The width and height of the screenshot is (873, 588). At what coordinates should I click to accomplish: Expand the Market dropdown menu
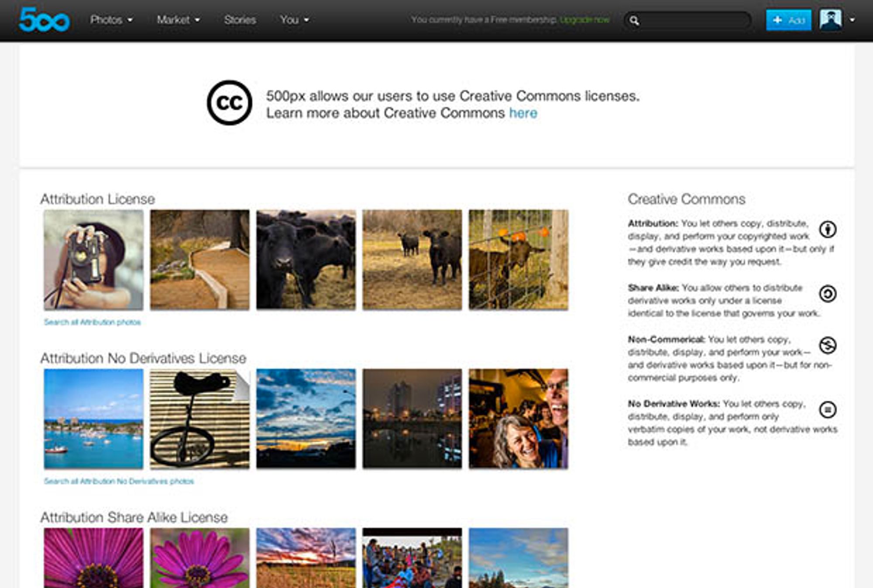tap(178, 20)
